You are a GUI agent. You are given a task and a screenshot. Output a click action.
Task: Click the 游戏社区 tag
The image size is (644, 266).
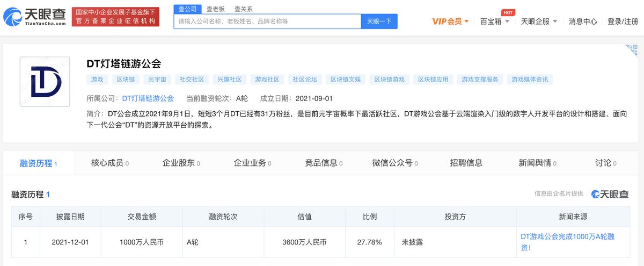[x=267, y=80]
